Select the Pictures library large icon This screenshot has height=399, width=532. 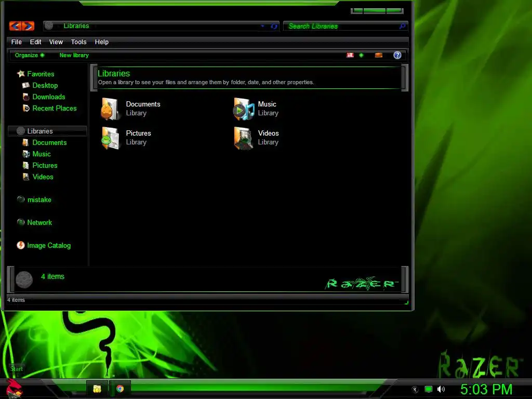(x=110, y=138)
